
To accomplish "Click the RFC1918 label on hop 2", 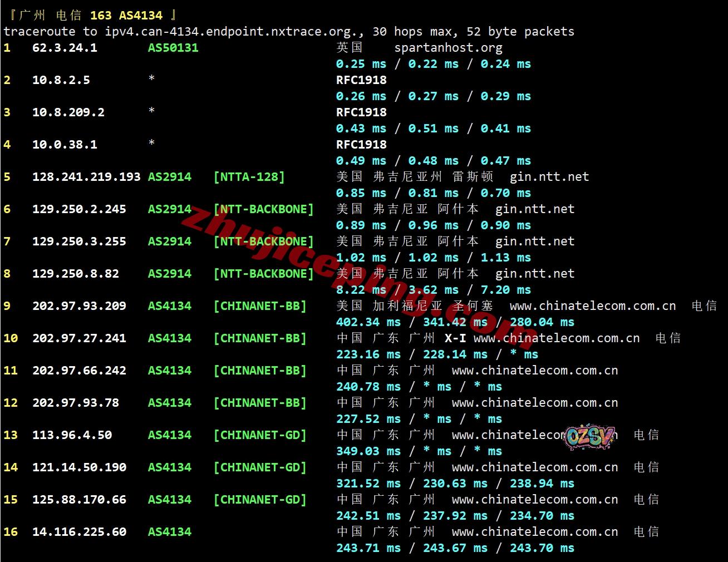I will pos(361,80).
